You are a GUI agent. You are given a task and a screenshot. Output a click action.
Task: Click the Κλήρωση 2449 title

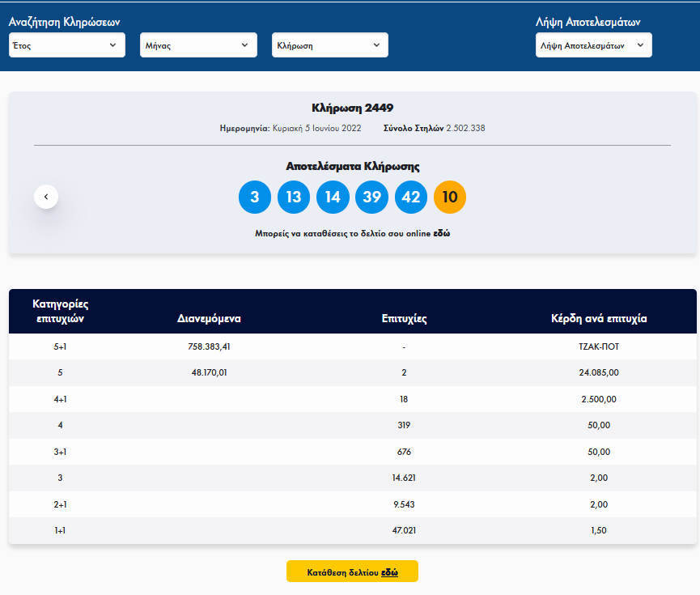[x=352, y=108]
